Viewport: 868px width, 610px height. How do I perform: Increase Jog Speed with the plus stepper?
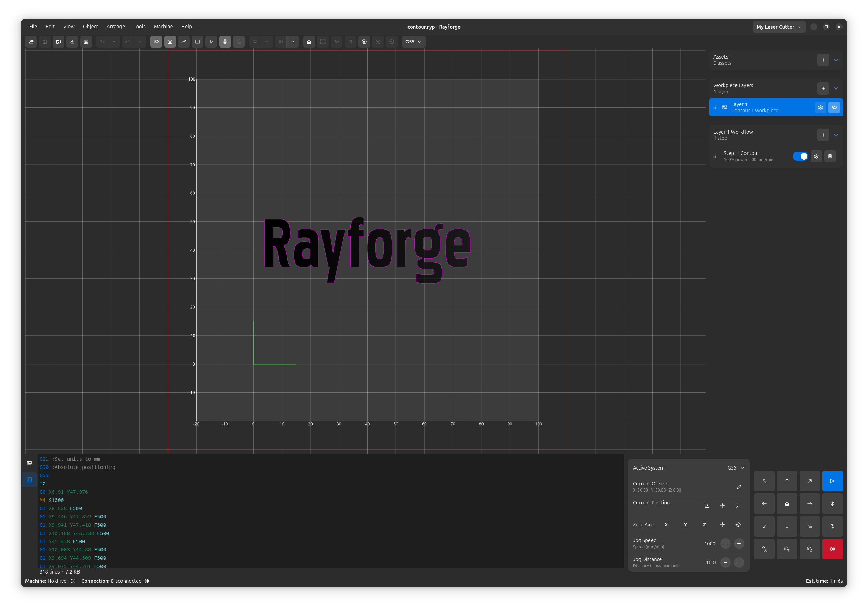point(740,544)
